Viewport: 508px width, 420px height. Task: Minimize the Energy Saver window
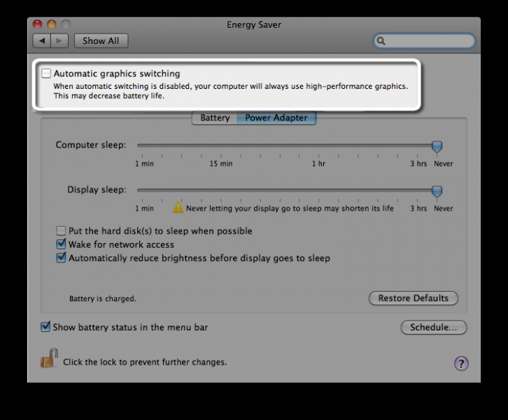click(52, 24)
